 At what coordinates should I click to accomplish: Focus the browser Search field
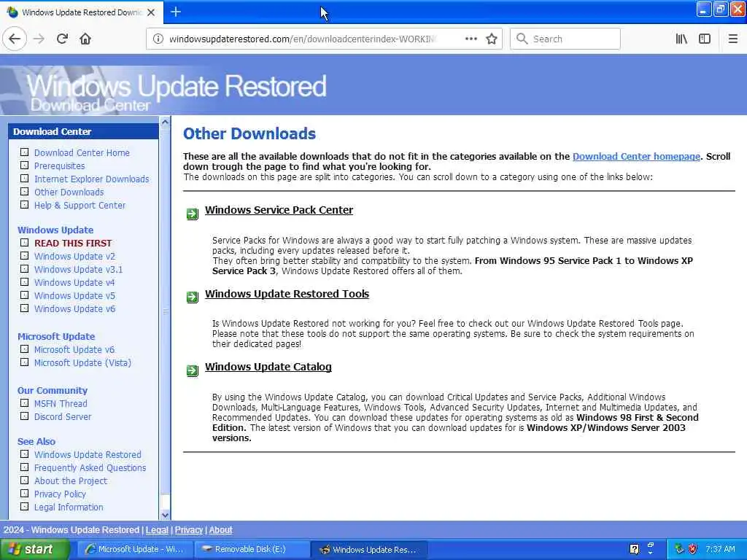click(565, 39)
